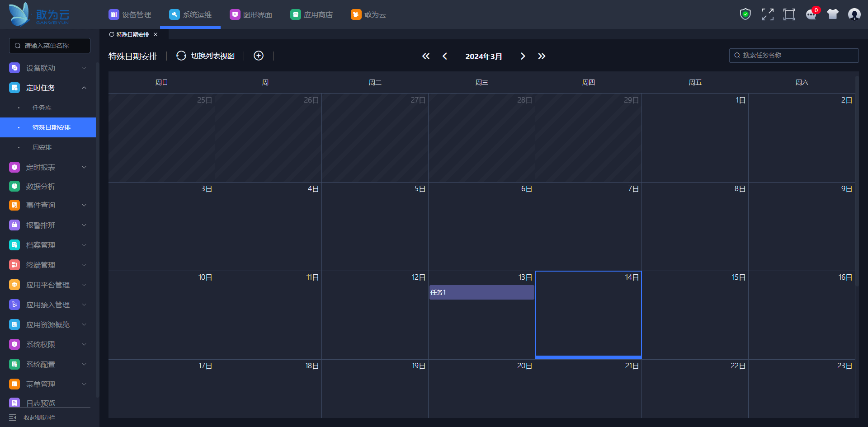The height and width of the screenshot is (427, 868).
Task: Click the 定时报表 sidebar icon
Action: (14, 167)
